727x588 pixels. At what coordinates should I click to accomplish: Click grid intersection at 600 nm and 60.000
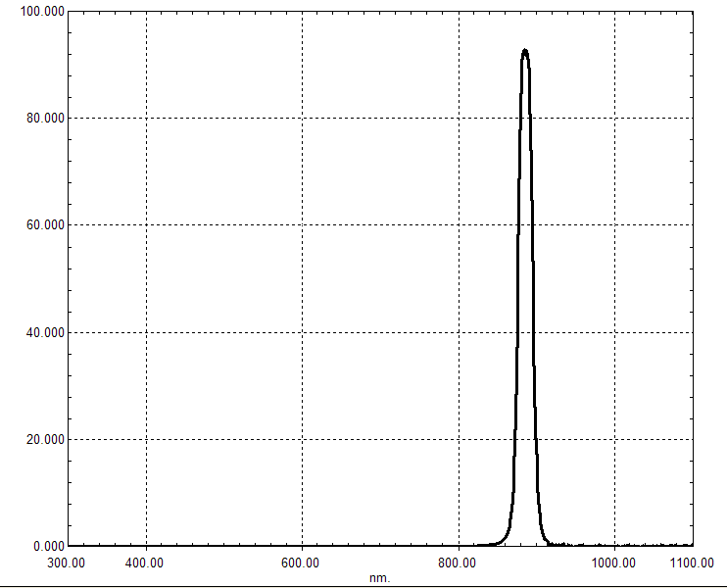[x=303, y=224]
